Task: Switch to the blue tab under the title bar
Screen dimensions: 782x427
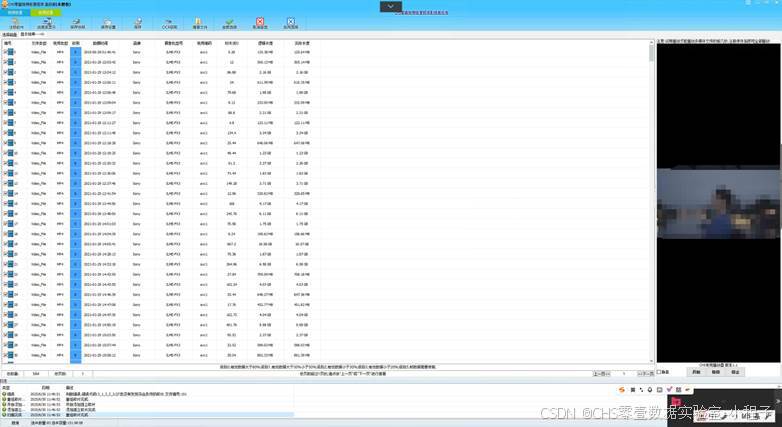Action: tap(15, 13)
